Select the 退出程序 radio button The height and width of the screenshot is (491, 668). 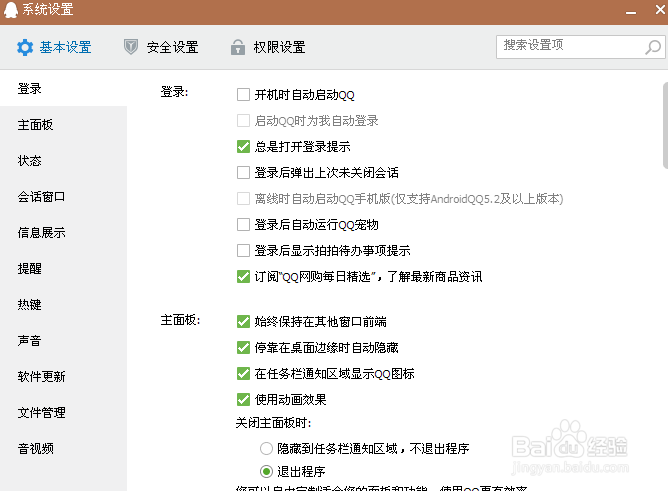pyautogui.click(x=266, y=471)
